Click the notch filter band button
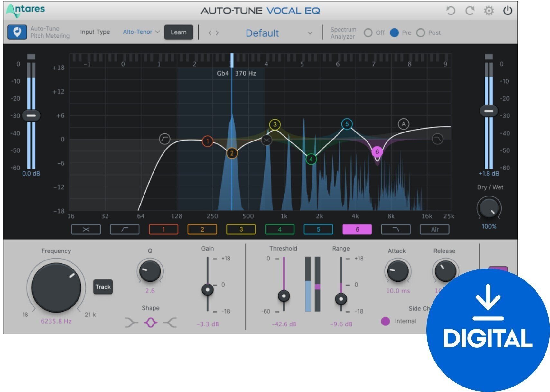This screenshot has height=392, width=550. [x=86, y=229]
